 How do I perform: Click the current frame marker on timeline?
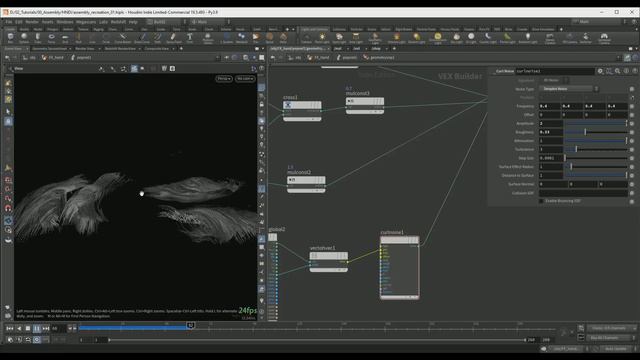click(x=190, y=325)
